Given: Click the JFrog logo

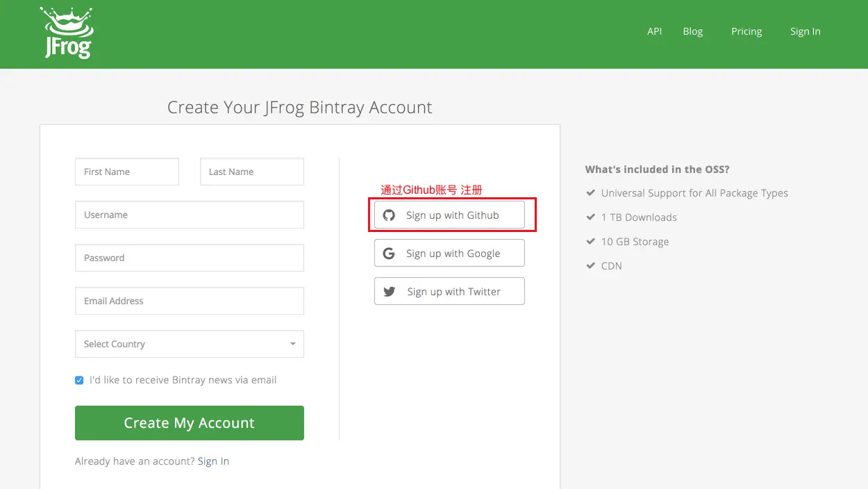Looking at the screenshot, I should [x=67, y=33].
